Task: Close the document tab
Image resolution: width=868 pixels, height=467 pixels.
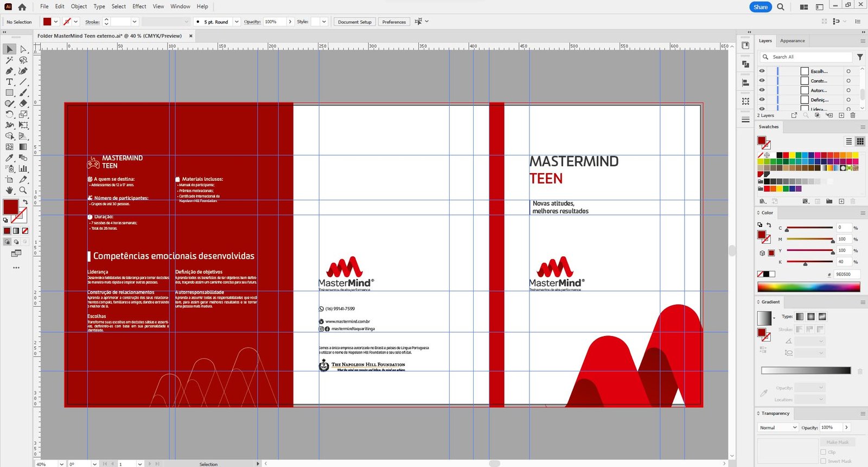Action: (x=191, y=36)
